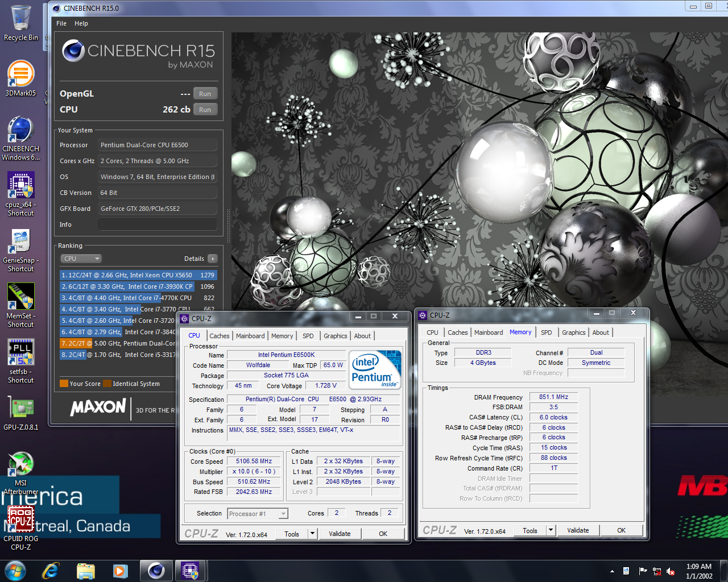
Task: Click Validate in right CPU-Z window
Action: pos(578,530)
